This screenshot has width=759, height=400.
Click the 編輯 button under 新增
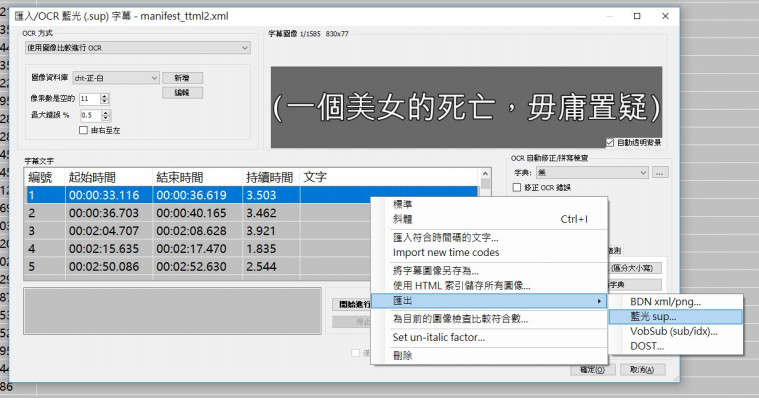click(x=182, y=92)
